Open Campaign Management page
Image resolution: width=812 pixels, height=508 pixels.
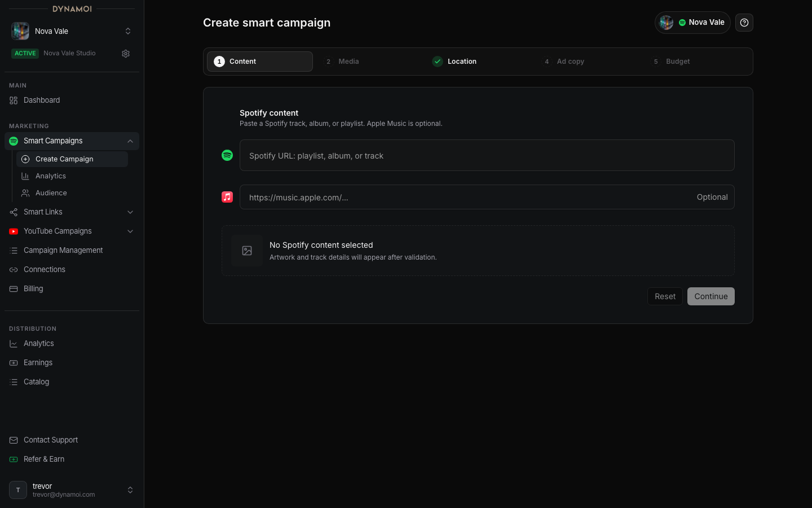72,251
